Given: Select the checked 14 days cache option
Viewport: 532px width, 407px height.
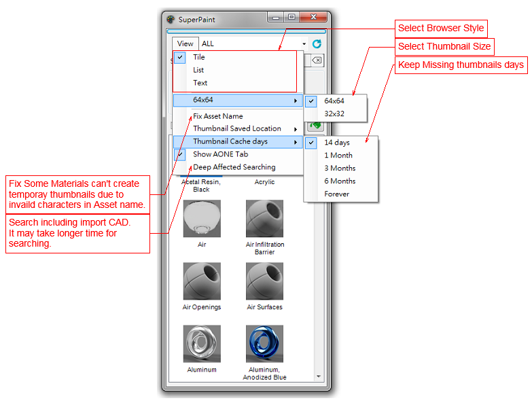Looking at the screenshot, I should pos(340,143).
